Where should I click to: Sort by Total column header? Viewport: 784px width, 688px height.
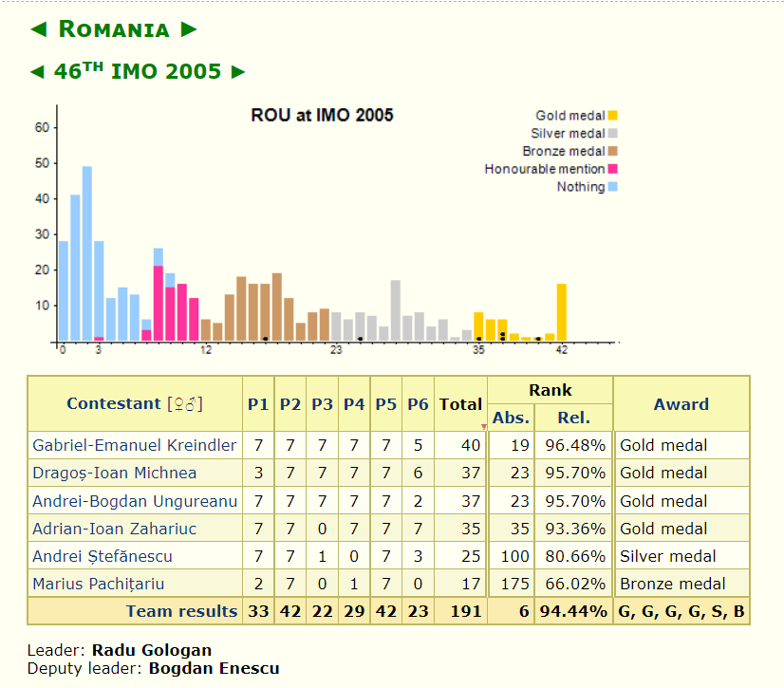pyautogui.click(x=460, y=404)
